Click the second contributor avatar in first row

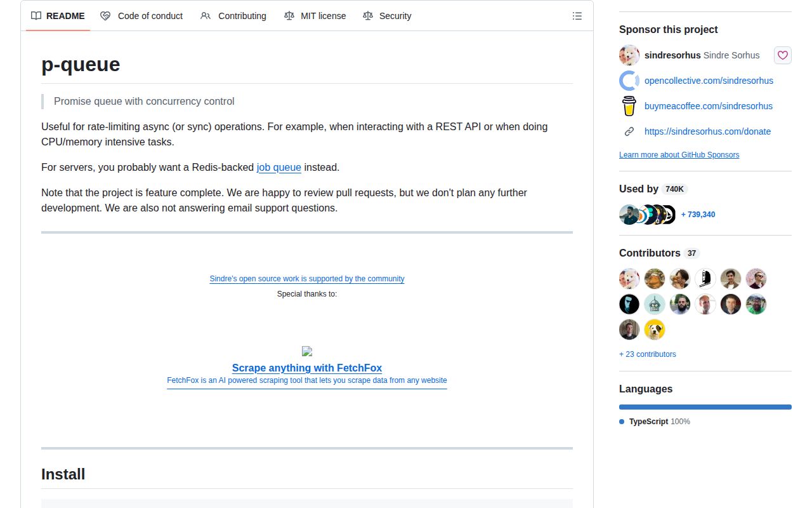tap(655, 279)
